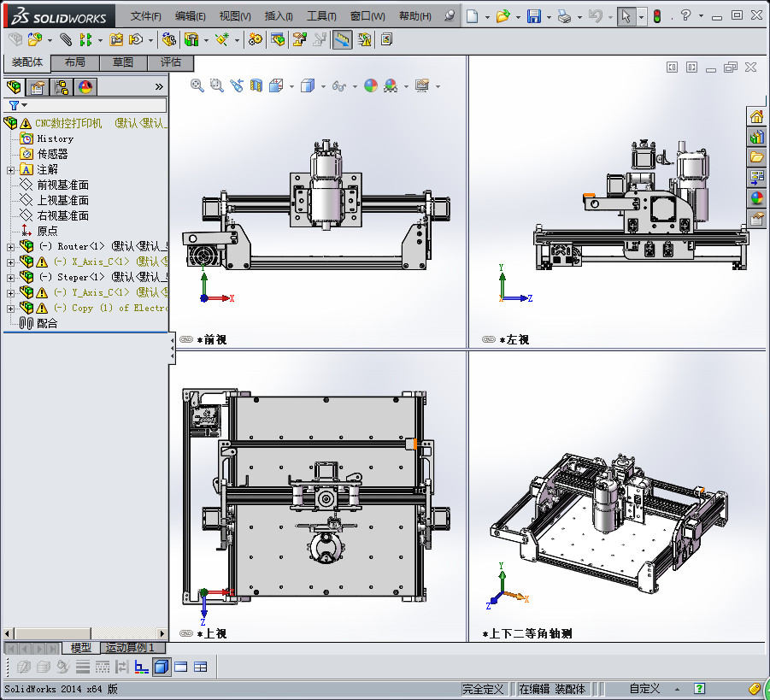Click 自定义 unit system status text
This screenshot has width=770, height=700.
644,689
